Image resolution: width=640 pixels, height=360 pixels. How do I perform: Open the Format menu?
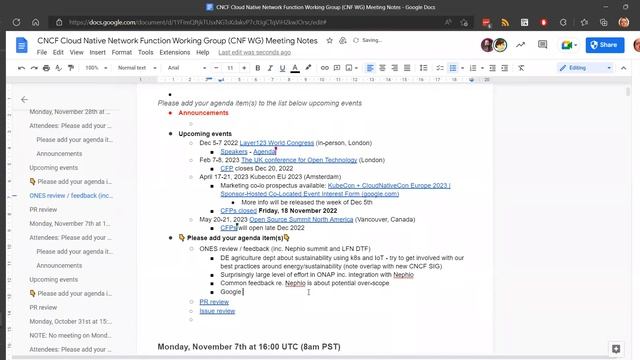[122, 53]
